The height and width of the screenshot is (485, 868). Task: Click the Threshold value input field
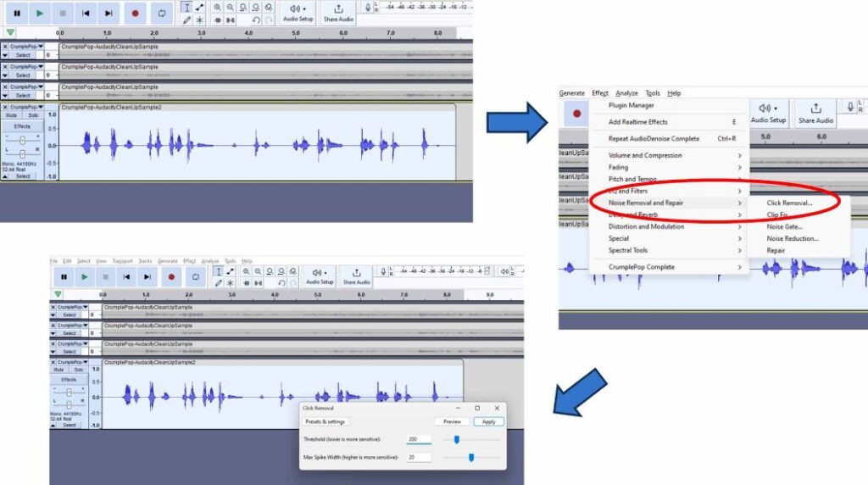pos(418,439)
